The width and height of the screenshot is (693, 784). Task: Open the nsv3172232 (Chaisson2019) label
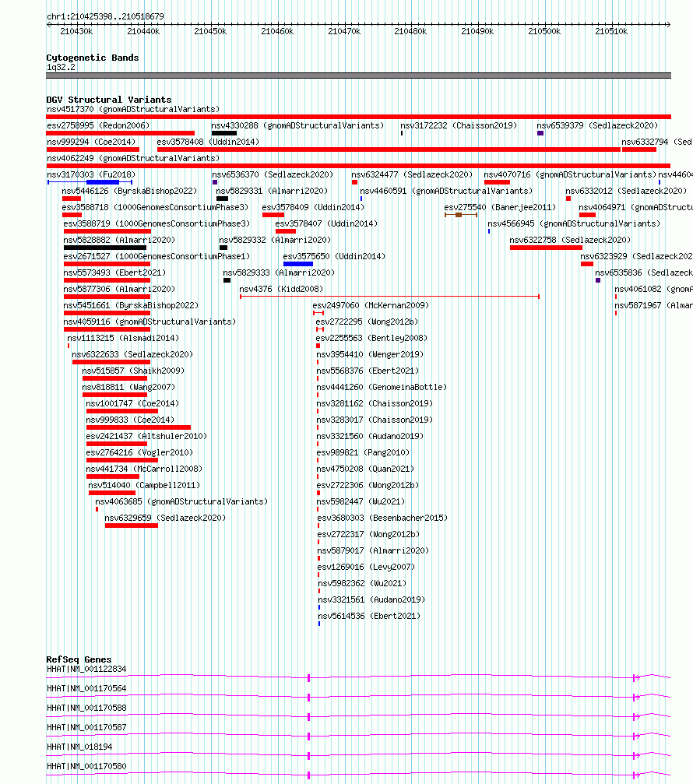click(459, 125)
